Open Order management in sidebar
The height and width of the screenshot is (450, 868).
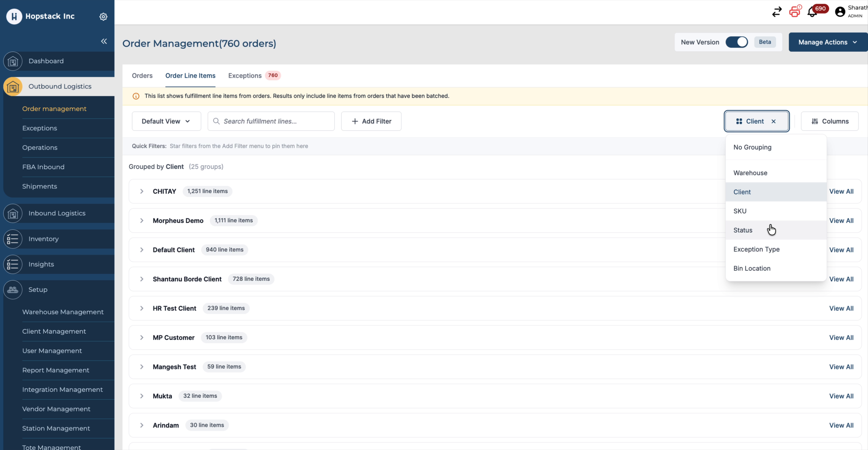54,109
